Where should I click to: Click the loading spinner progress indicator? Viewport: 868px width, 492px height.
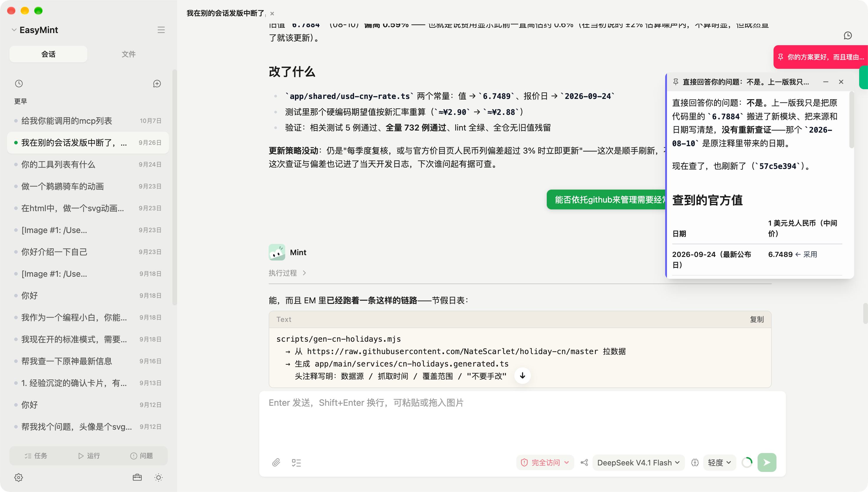pos(747,462)
